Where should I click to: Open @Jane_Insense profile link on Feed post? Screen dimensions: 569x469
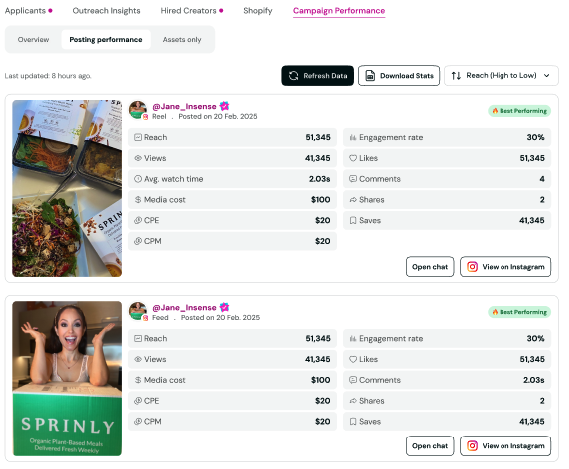[184, 307]
